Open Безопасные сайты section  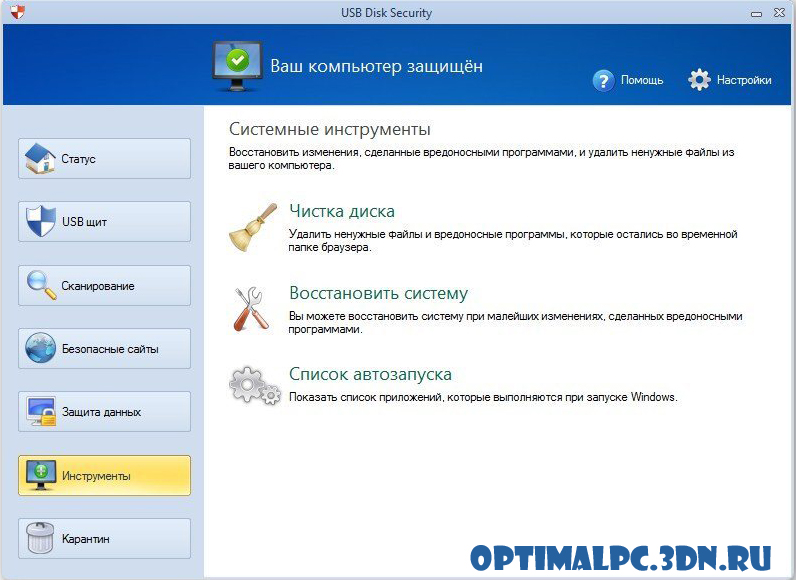click(105, 348)
